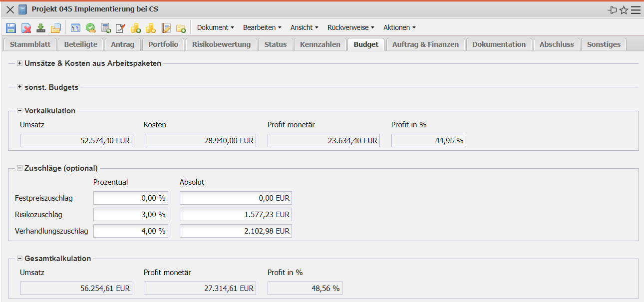
Task: Open the Dokument dropdown menu
Action: tap(215, 28)
